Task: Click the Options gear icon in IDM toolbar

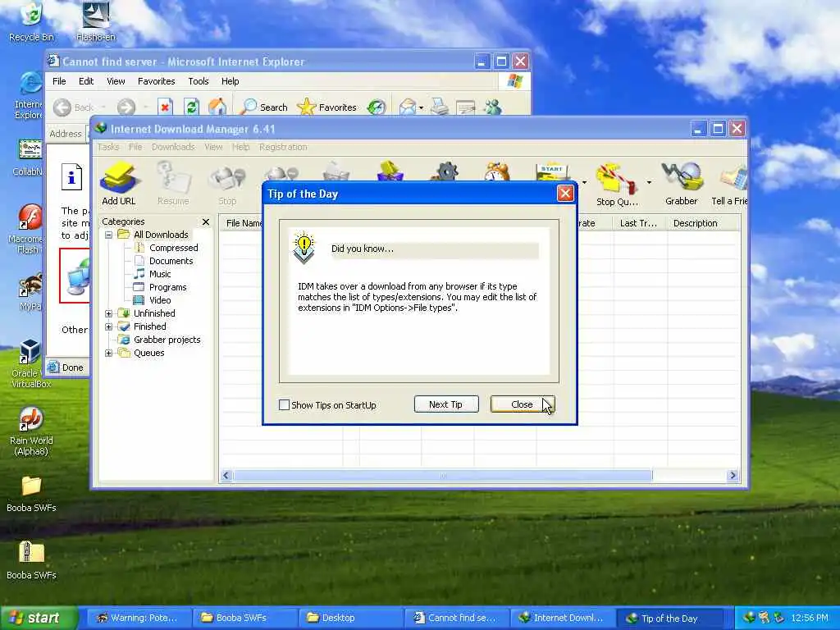Action: (446, 171)
